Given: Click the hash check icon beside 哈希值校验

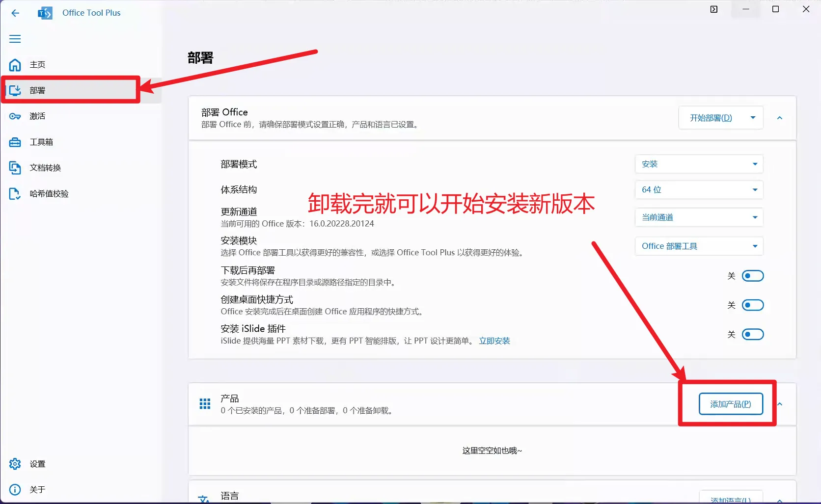Looking at the screenshot, I should click(x=15, y=194).
